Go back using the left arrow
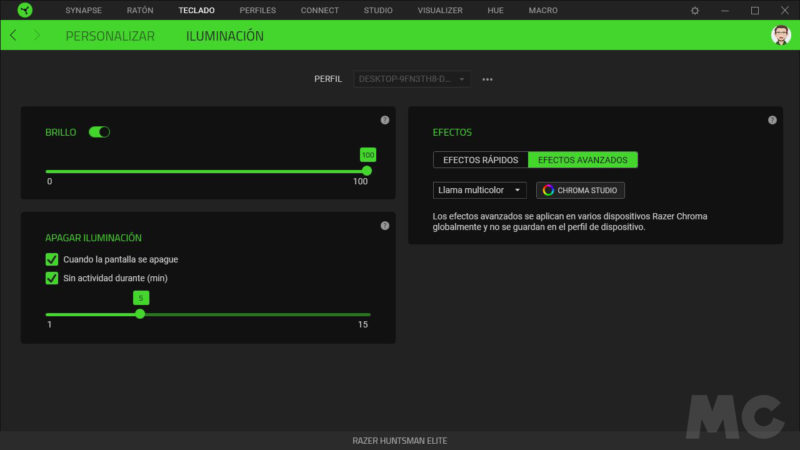The height and width of the screenshot is (450, 800). click(13, 35)
